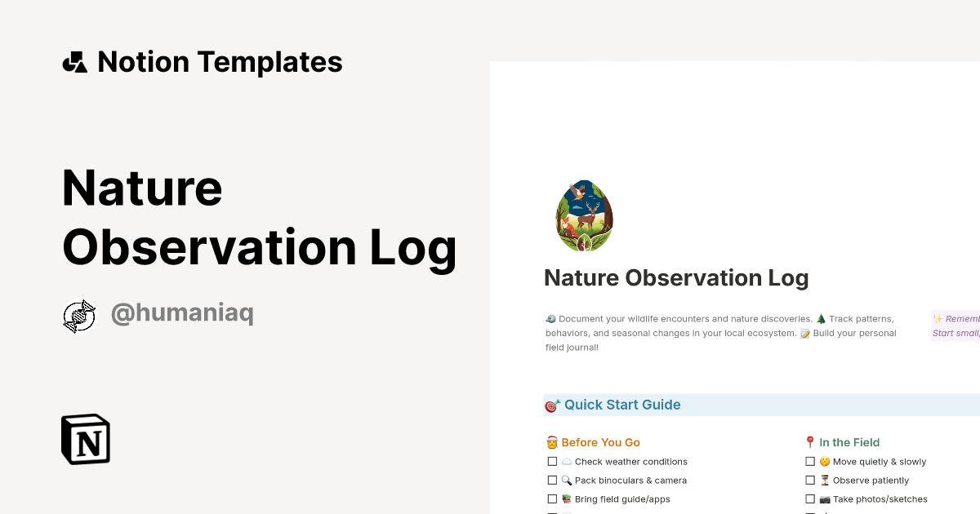This screenshot has width=980, height=514.
Task: Check the Move quietly & slowly checkbox
Action: pyautogui.click(x=810, y=461)
